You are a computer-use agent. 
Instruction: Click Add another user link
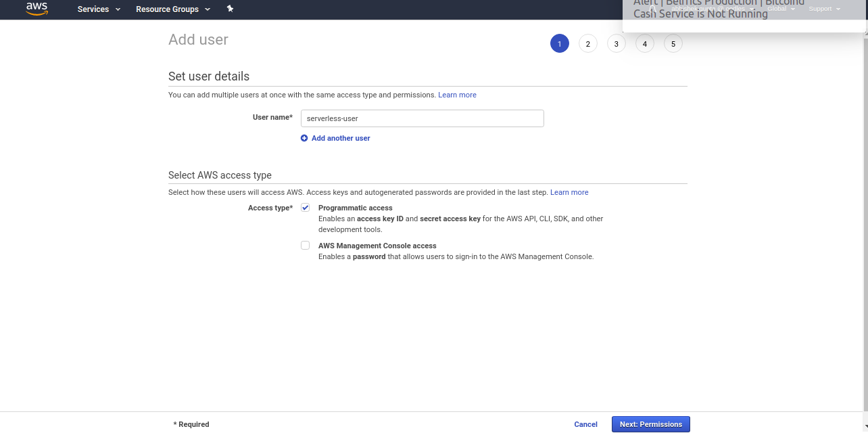341,138
